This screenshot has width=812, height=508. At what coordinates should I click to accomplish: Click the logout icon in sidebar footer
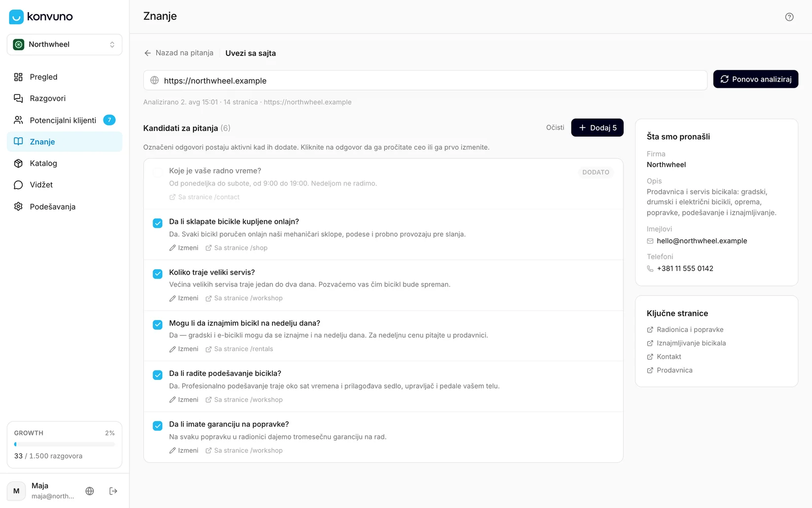point(113,491)
